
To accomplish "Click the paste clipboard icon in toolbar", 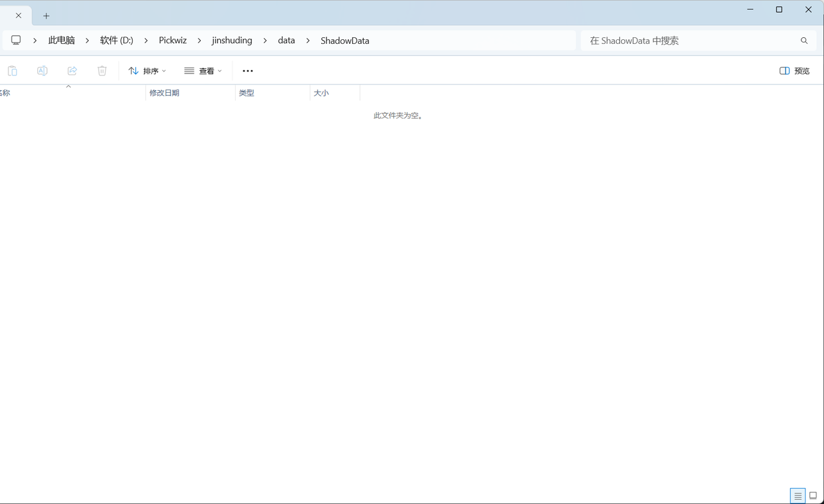I will (12, 71).
